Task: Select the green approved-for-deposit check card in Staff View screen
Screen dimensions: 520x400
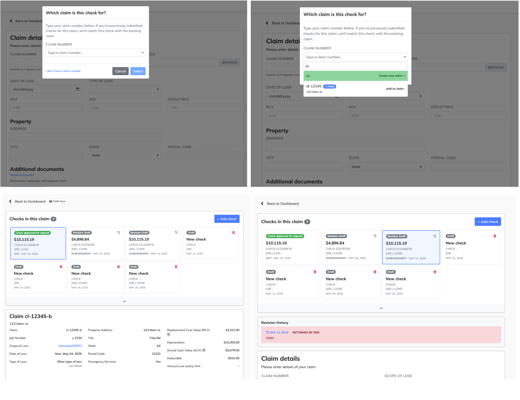Action: coord(38,243)
